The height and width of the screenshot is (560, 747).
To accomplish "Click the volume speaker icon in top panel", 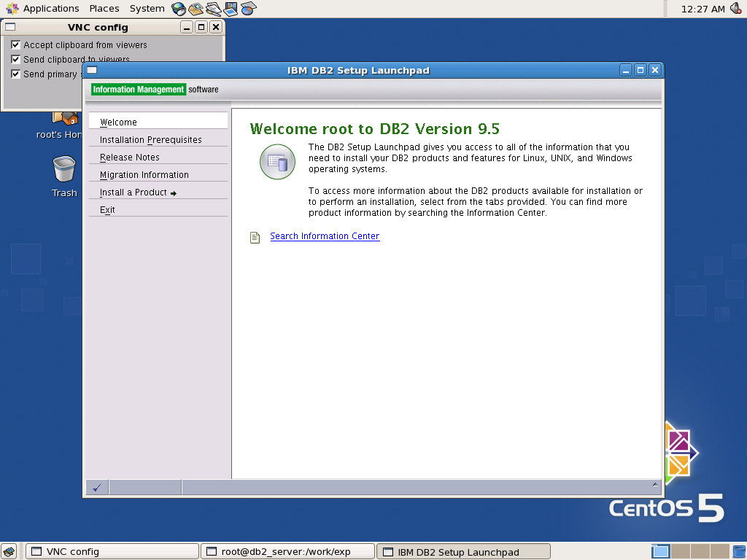I will click(x=736, y=8).
